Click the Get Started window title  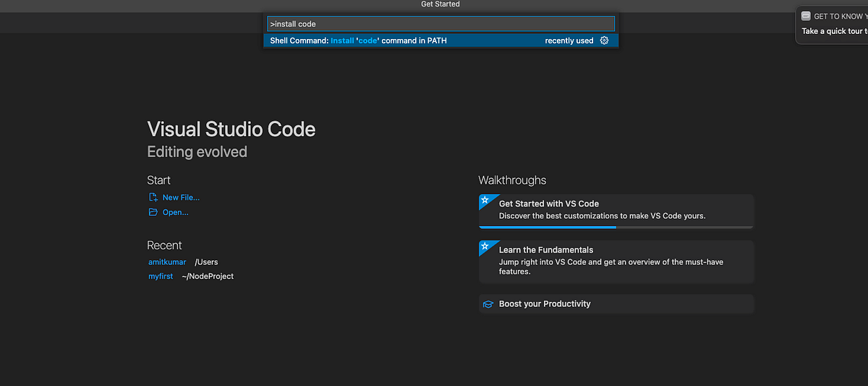point(441,4)
